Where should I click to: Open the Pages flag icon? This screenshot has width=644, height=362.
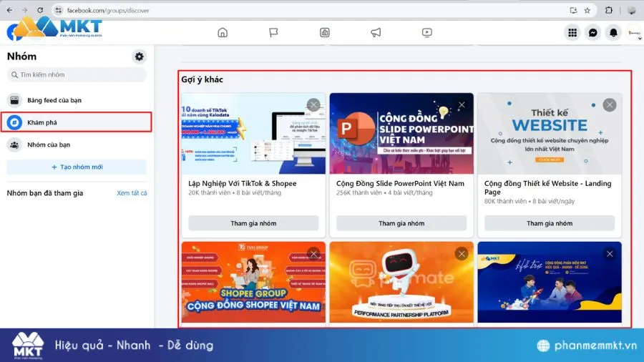point(273,32)
